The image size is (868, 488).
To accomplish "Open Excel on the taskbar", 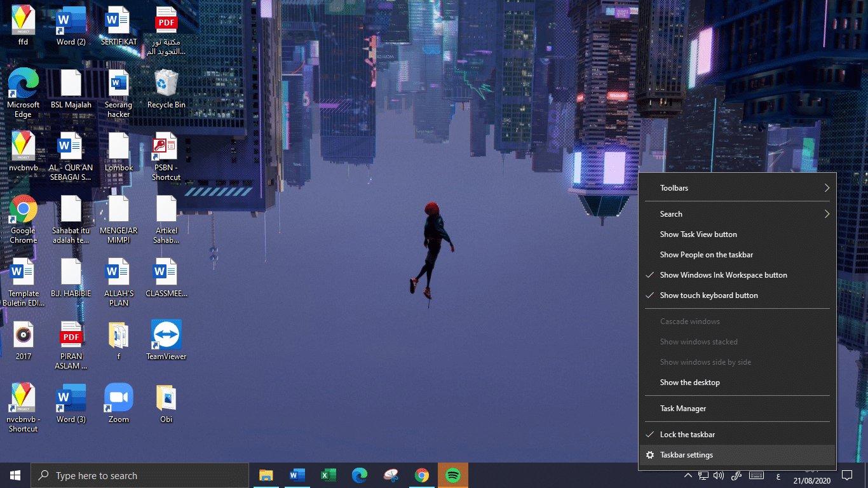I will tap(329, 475).
